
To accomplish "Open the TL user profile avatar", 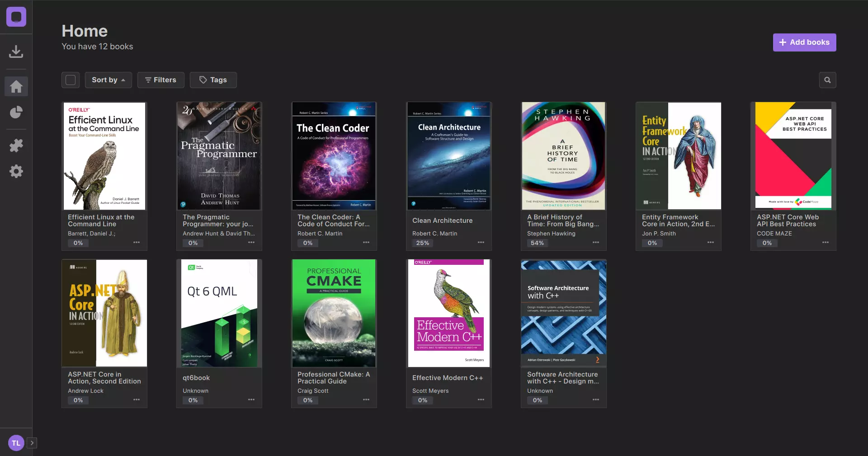I will point(16,443).
